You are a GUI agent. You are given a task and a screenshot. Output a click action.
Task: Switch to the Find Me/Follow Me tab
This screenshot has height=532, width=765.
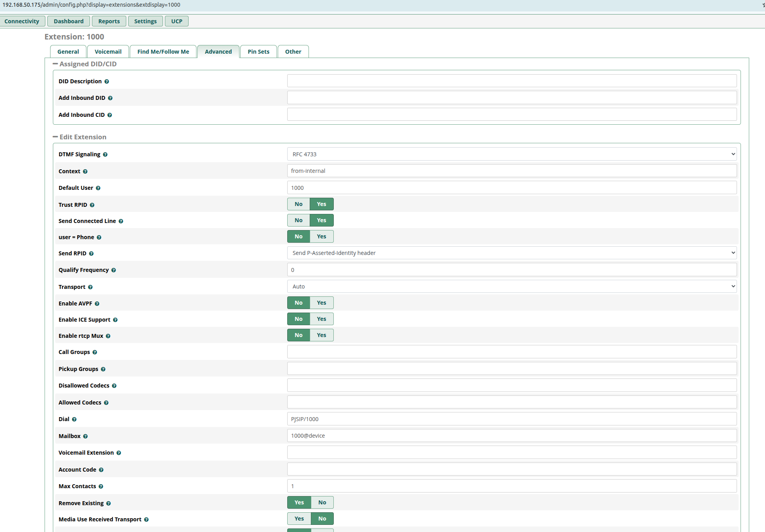[x=163, y=52]
